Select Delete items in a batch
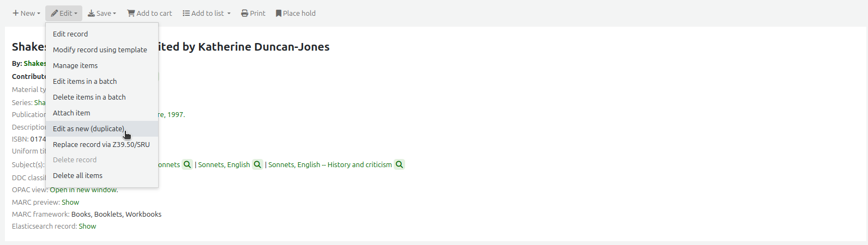The image size is (868, 245). pyautogui.click(x=89, y=97)
